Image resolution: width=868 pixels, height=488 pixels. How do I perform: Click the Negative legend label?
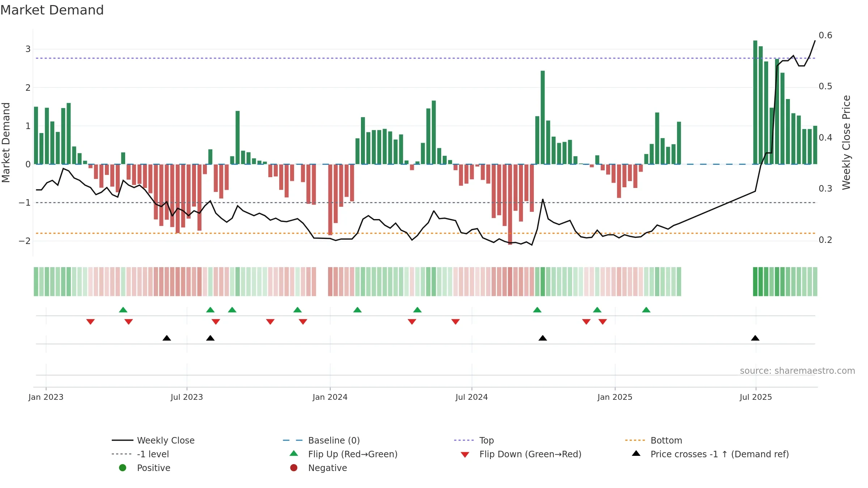(x=327, y=468)
